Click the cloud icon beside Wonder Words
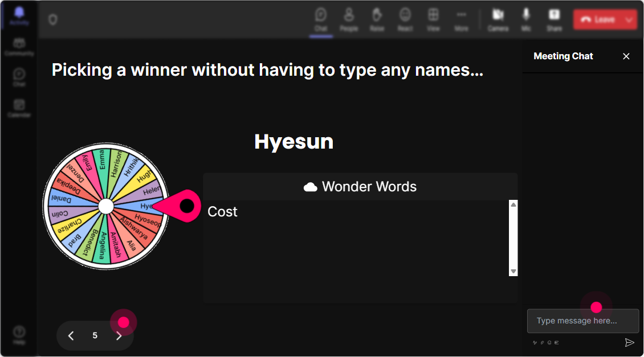Image resolution: width=644 pixels, height=357 pixels. 311,187
